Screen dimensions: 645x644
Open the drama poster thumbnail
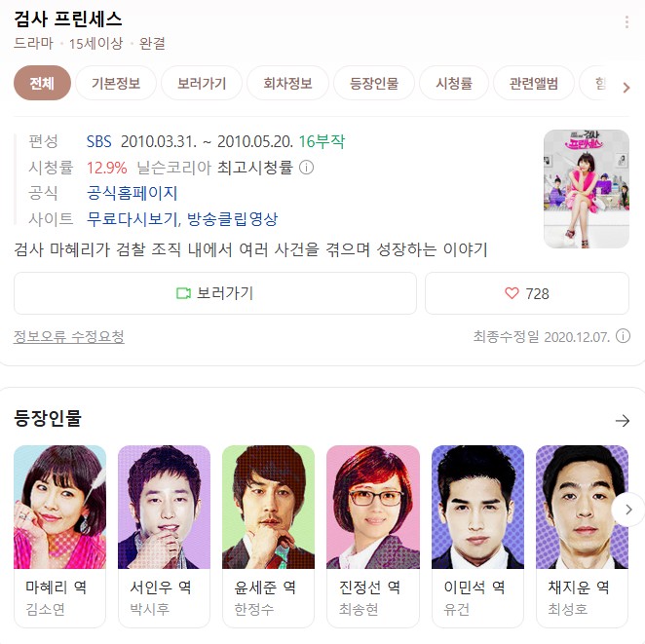point(587,189)
